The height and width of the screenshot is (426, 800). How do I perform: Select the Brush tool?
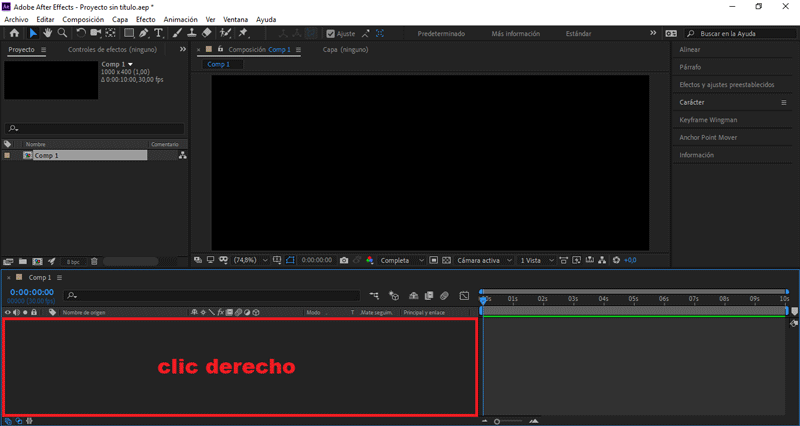coord(177,33)
